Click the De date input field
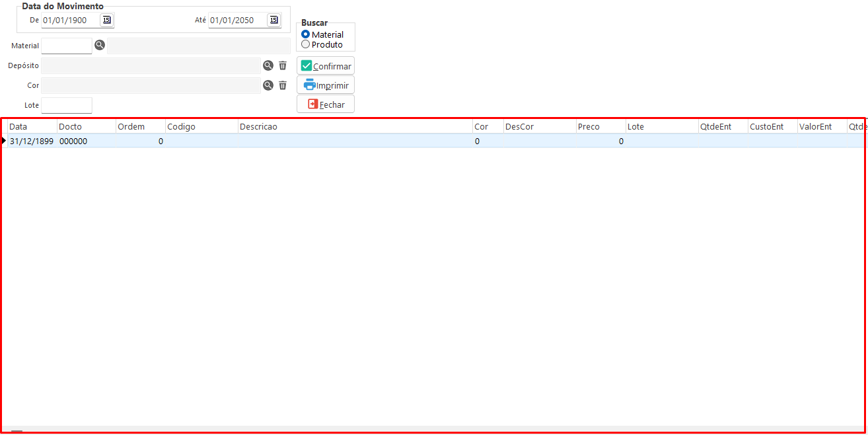The image size is (868, 435). click(x=69, y=20)
